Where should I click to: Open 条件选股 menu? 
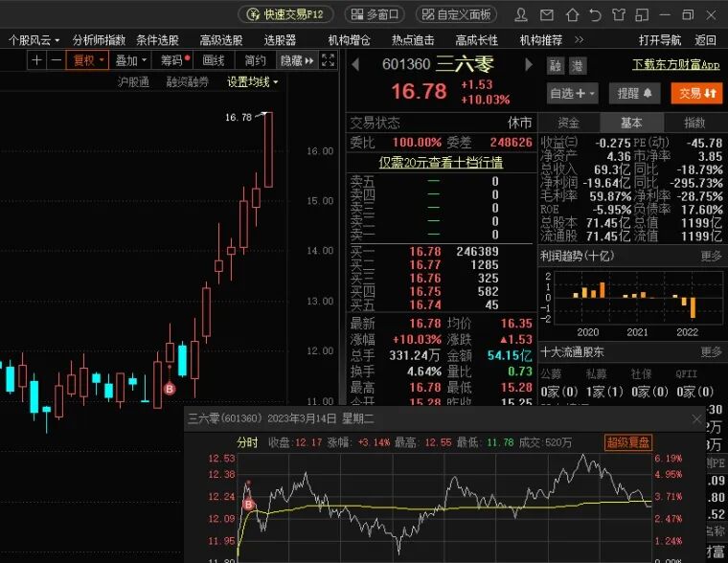157,40
